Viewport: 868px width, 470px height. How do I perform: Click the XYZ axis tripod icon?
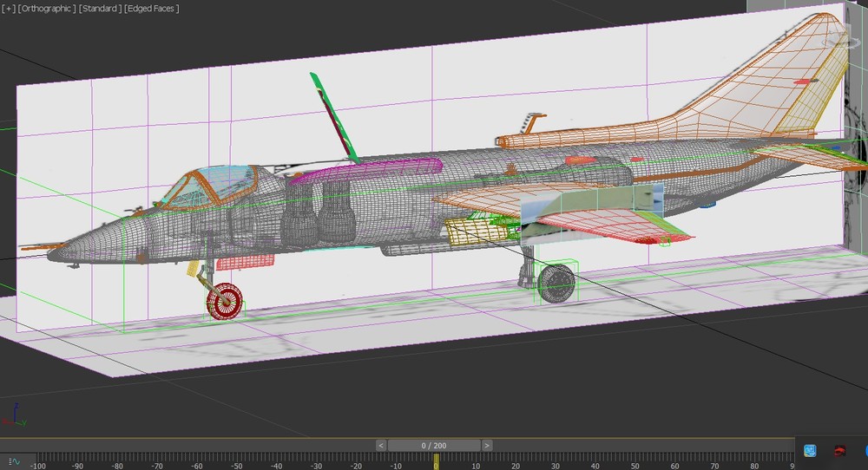pyautogui.click(x=14, y=416)
